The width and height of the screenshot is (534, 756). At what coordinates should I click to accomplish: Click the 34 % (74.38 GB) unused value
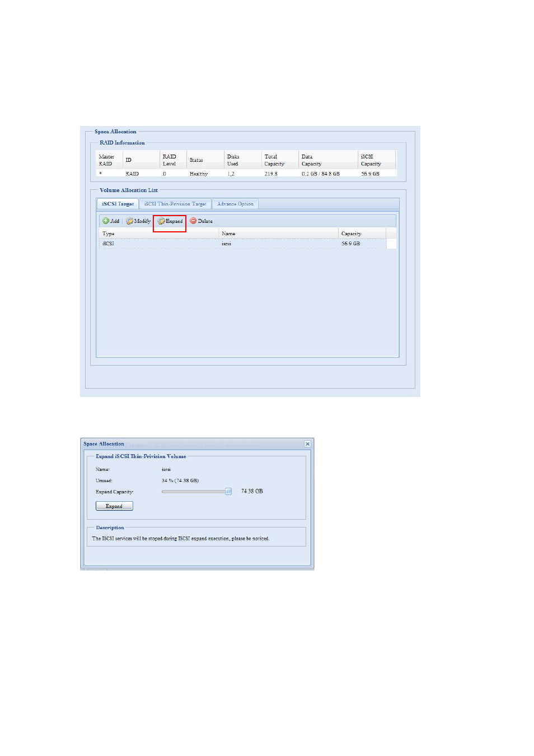180,480
